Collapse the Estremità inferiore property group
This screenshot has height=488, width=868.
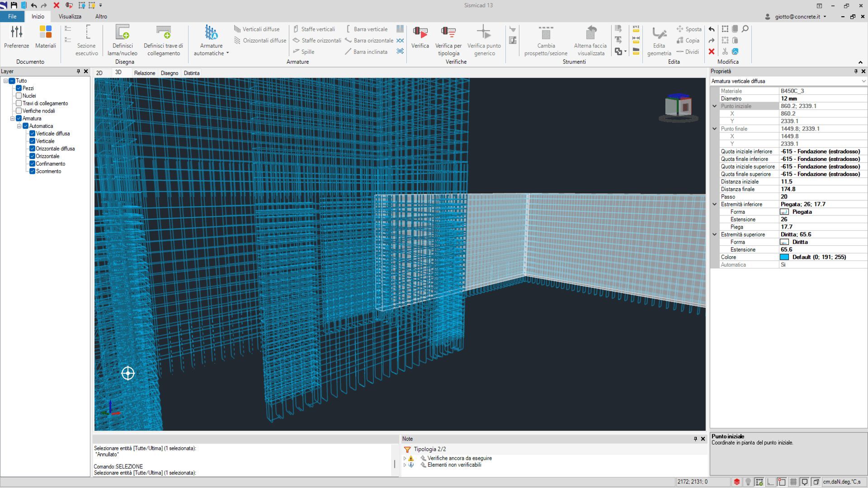[x=715, y=204]
